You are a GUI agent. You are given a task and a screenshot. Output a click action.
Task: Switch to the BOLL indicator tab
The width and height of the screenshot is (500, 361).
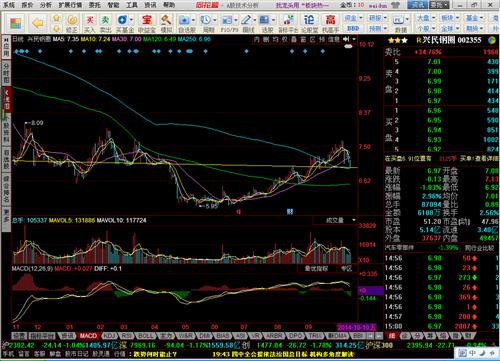click(145, 335)
